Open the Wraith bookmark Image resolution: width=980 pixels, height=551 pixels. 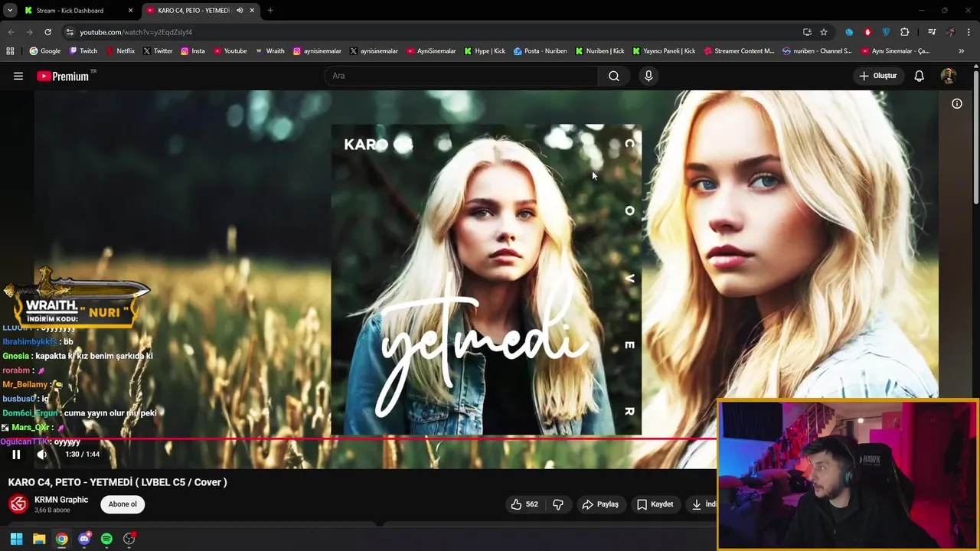point(270,51)
